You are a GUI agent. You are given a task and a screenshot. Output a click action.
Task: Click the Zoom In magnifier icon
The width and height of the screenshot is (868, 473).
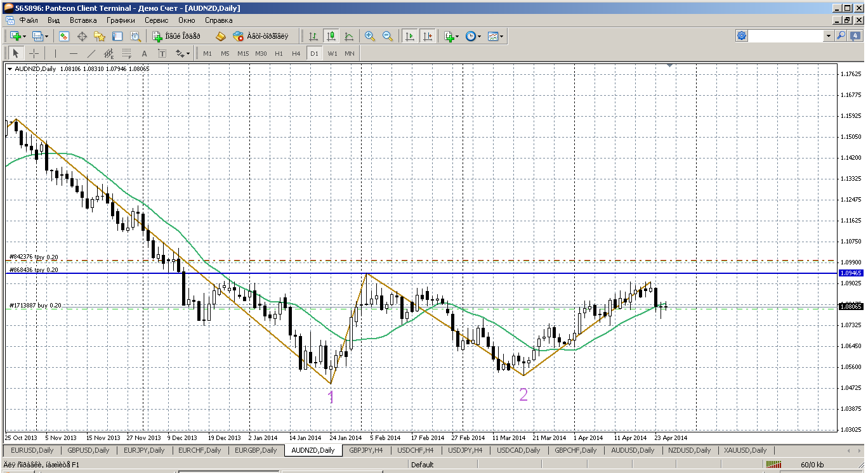click(x=370, y=37)
